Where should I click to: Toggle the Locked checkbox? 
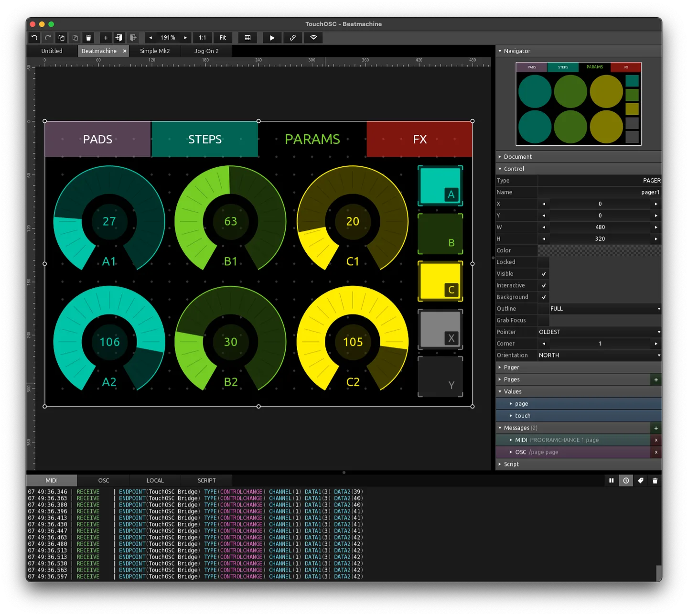[544, 262]
